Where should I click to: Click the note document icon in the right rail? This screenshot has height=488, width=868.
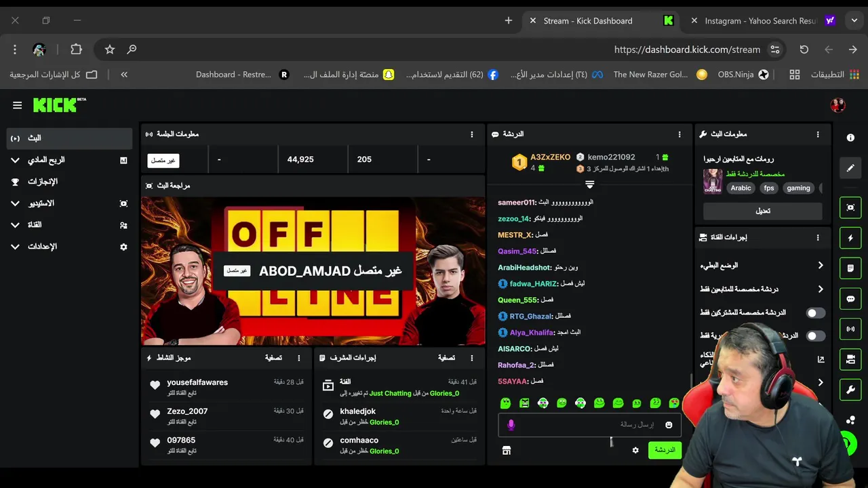[850, 268]
